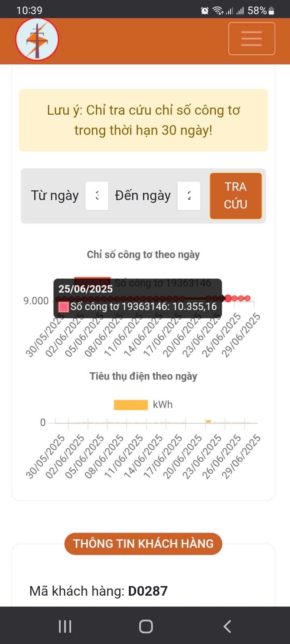The width and height of the screenshot is (290, 644).
Task: Tap the Wi-Fi signal status icon
Action: (x=218, y=11)
